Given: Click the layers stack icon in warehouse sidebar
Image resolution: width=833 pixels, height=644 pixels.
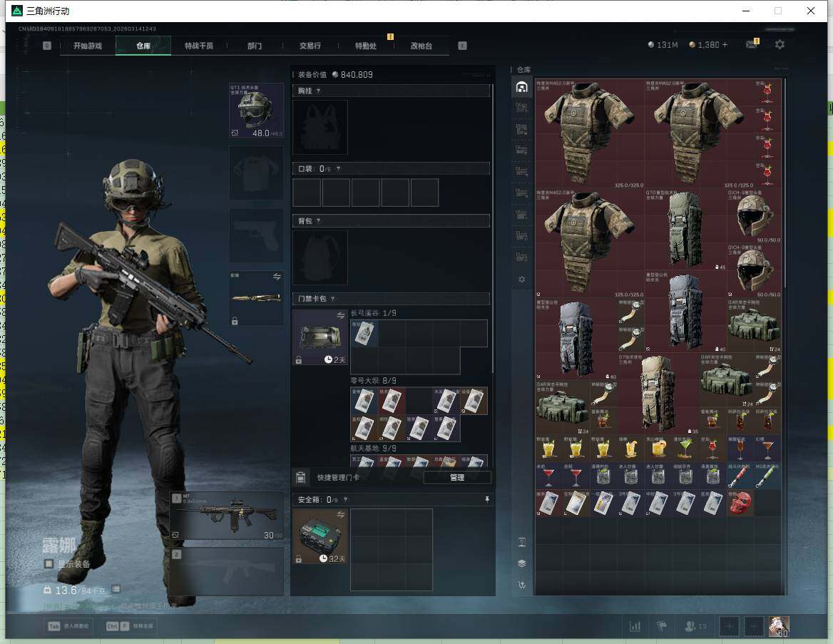Looking at the screenshot, I should (521, 563).
